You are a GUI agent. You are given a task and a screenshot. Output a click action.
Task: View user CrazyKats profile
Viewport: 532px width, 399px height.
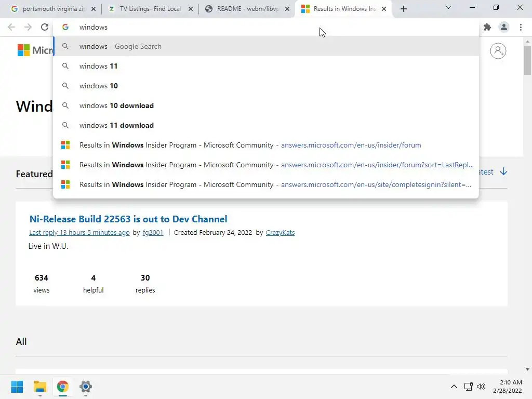coord(280,232)
